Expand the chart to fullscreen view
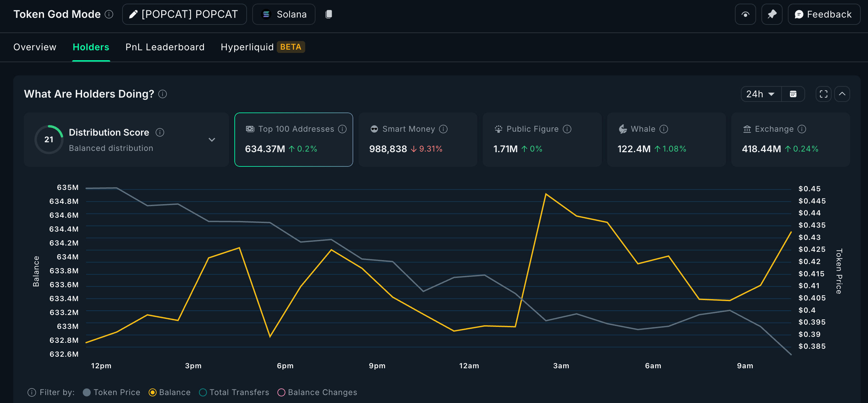The height and width of the screenshot is (403, 868). click(x=823, y=94)
